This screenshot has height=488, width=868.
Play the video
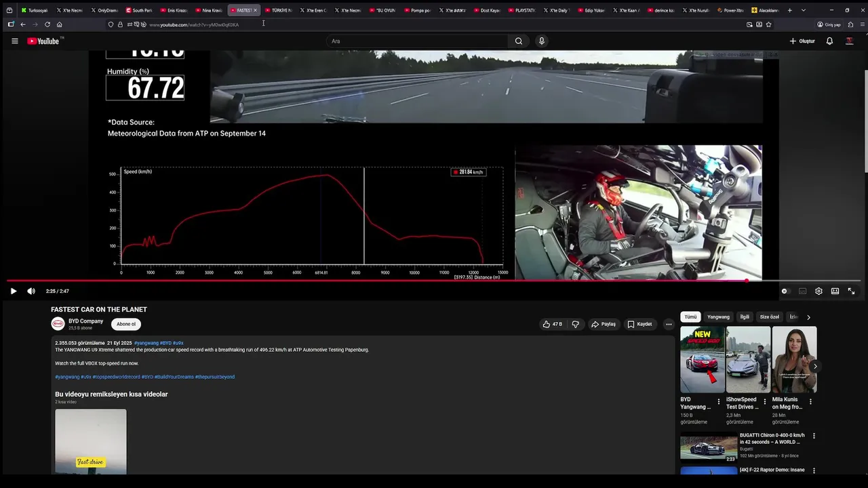click(x=14, y=291)
